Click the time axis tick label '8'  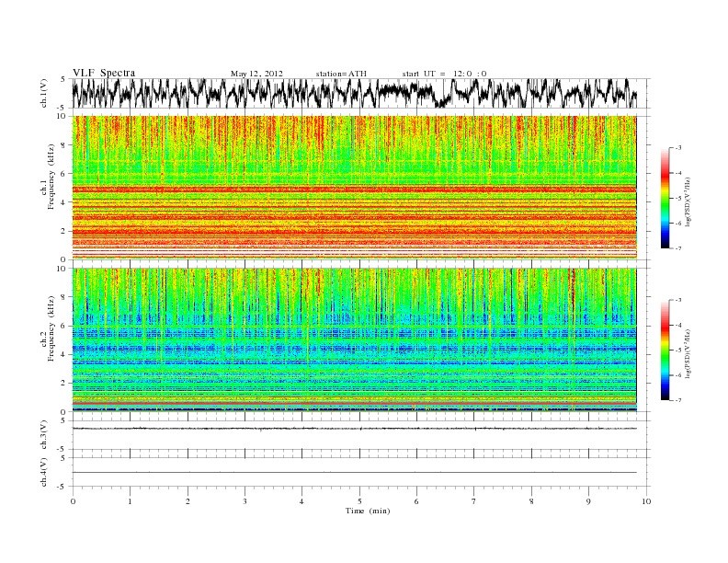pyautogui.click(x=531, y=501)
